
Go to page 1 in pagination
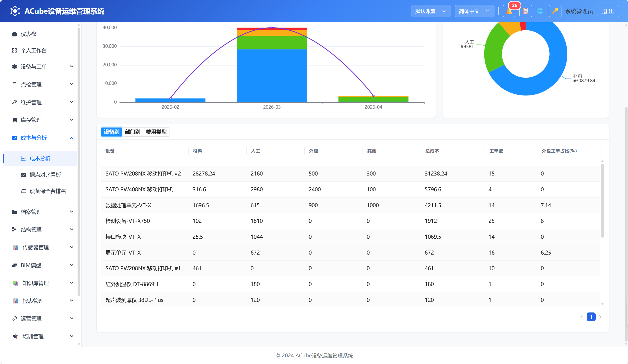[x=591, y=317]
